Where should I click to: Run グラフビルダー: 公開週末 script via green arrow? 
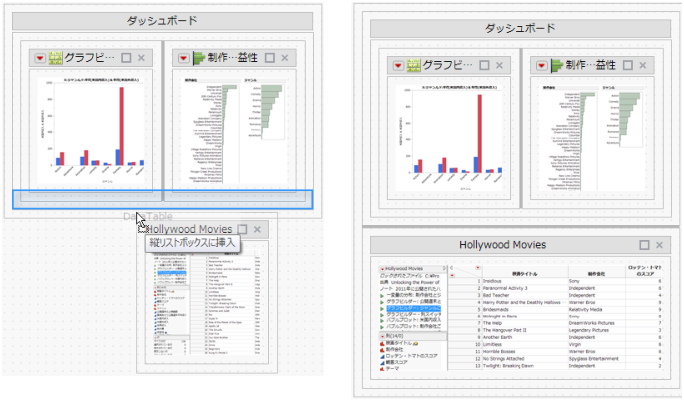382,302
